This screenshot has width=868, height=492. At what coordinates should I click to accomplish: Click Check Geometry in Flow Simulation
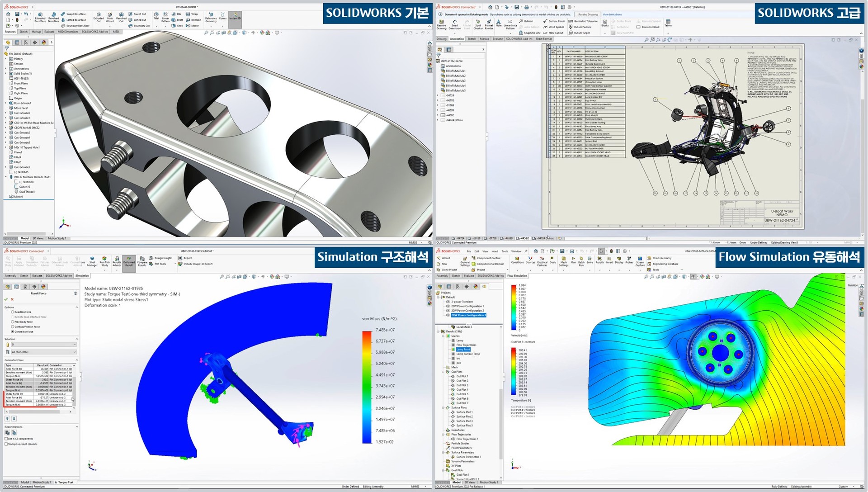pos(659,258)
